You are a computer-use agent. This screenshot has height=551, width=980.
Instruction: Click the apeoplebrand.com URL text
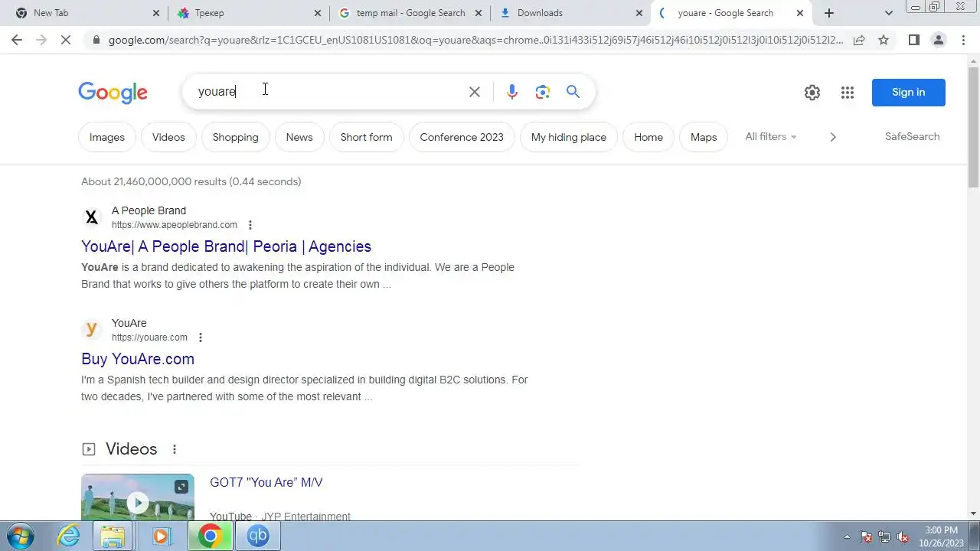[x=175, y=225]
